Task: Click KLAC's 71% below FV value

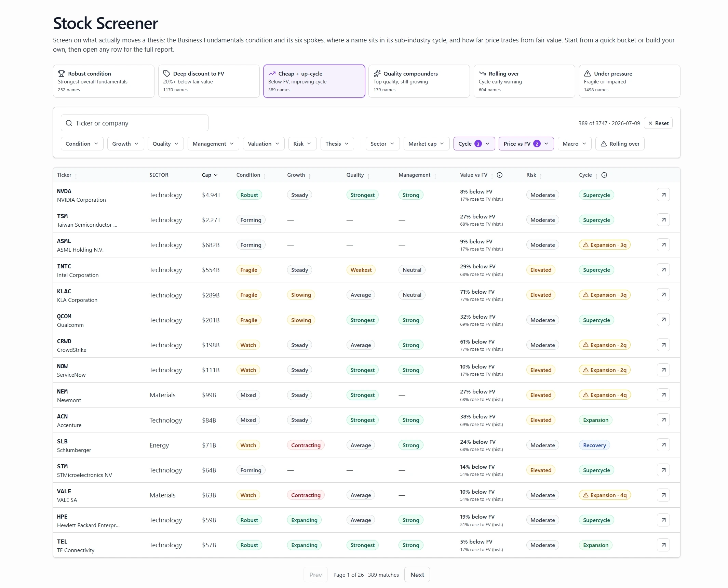Action: [x=477, y=292]
